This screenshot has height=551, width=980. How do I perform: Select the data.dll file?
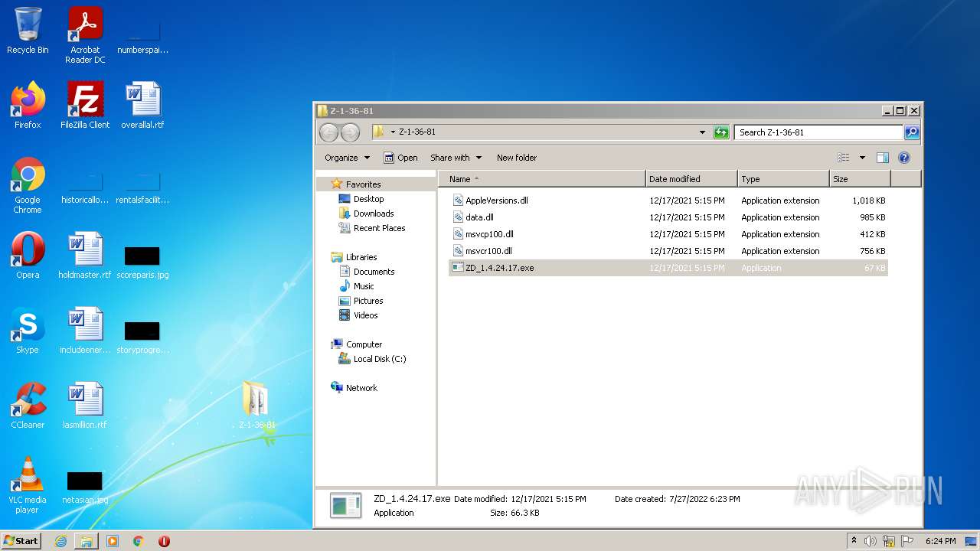668,217
